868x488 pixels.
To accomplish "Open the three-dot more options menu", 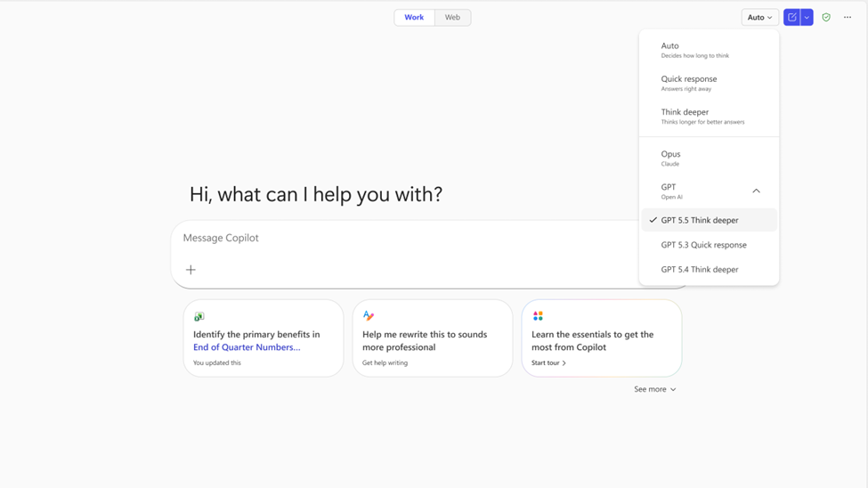I will [848, 17].
